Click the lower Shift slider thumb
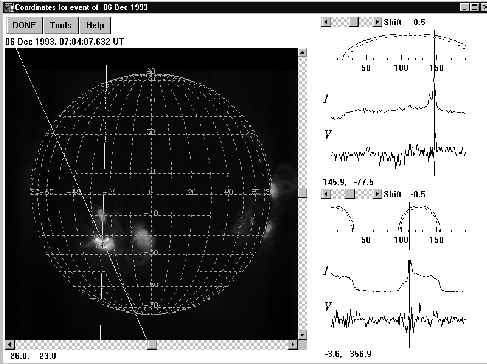 click(349, 194)
